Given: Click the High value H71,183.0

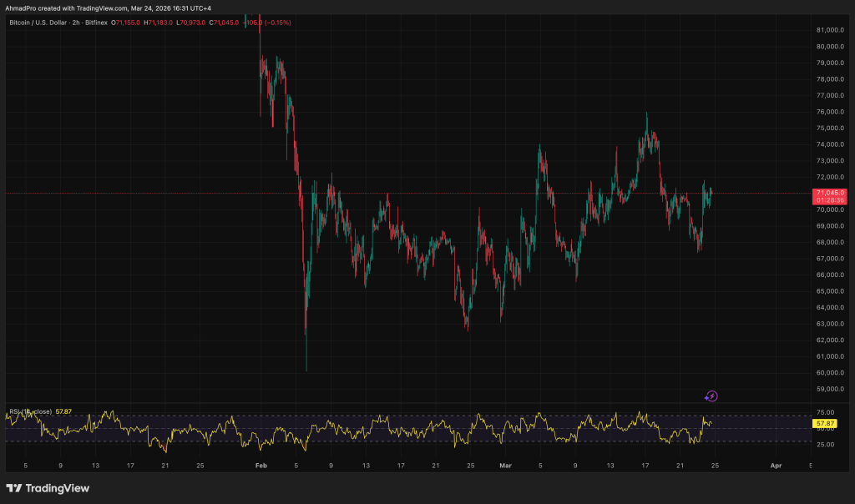Looking at the screenshot, I should 159,23.
